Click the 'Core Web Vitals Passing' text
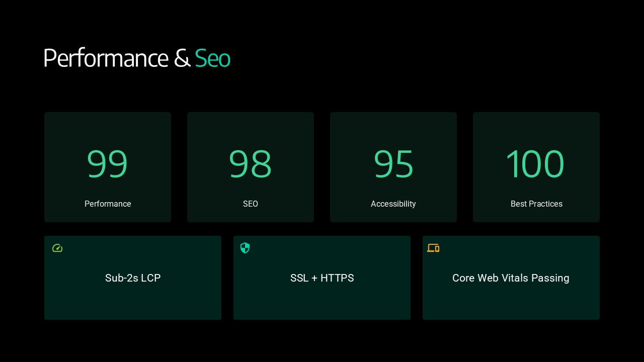 511,278
